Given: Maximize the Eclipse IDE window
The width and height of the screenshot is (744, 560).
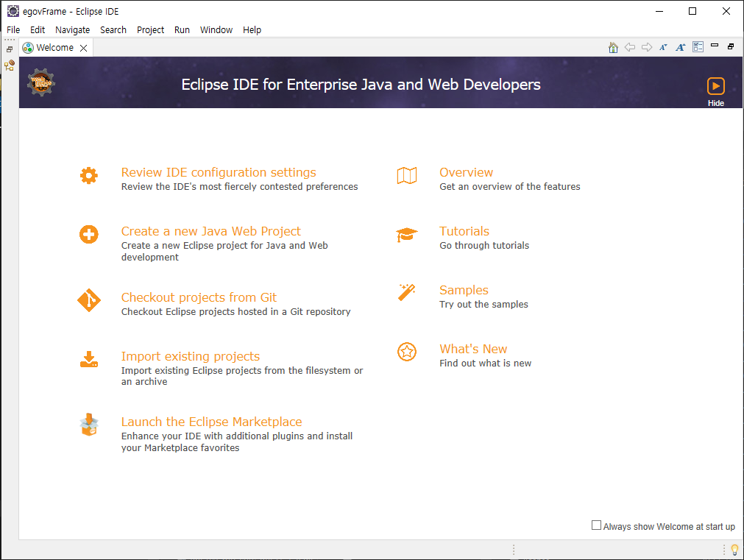Looking at the screenshot, I should [692, 11].
